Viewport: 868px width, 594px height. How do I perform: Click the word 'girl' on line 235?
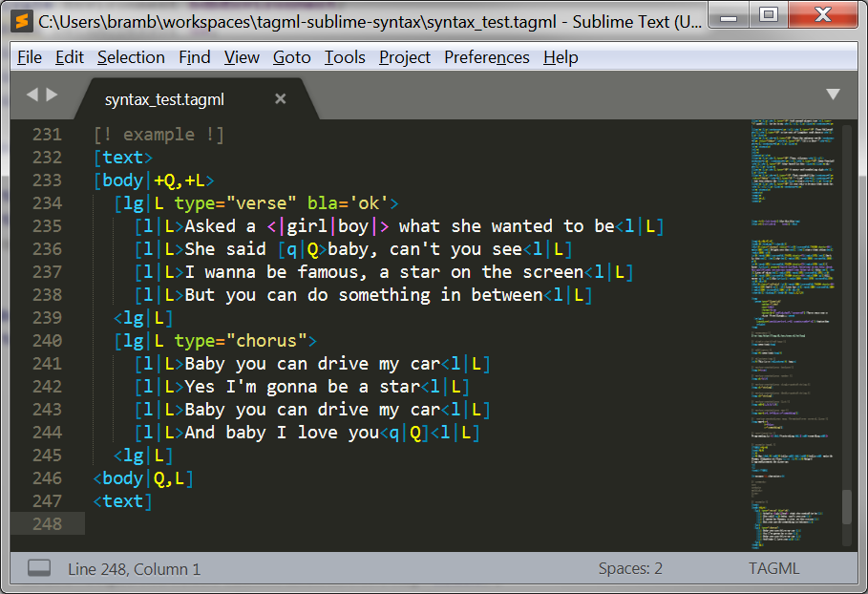307,226
